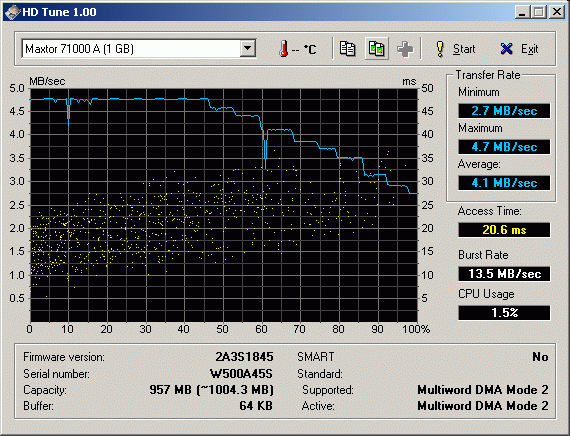Click the ms axis label on graph

click(x=409, y=81)
